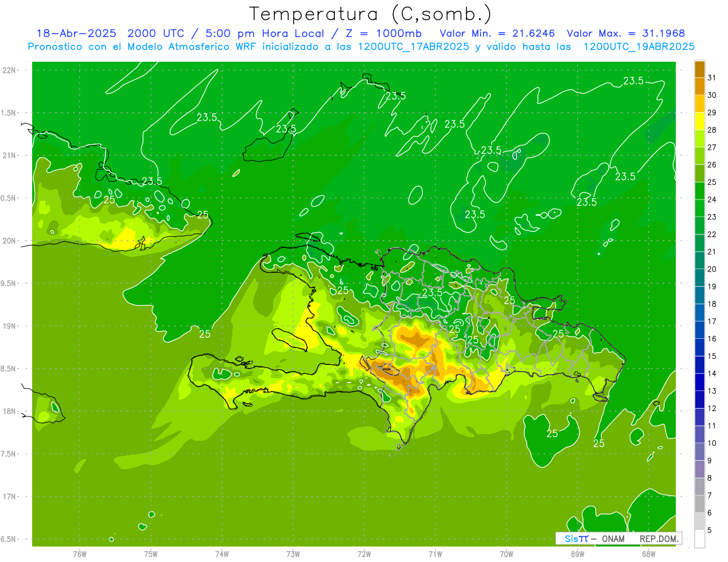Click the '28' color legend value
The image size is (728, 562).
click(712, 130)
